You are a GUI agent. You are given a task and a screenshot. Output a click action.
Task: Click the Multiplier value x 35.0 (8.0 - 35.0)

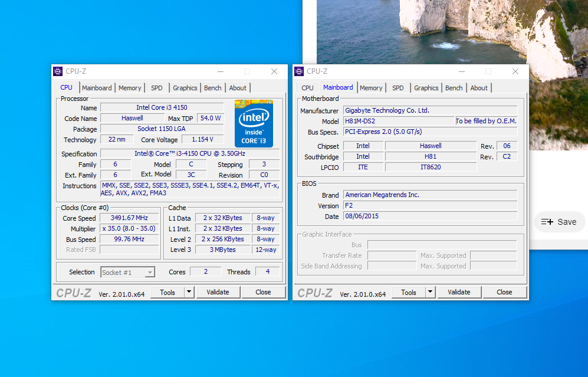tap(129, 228)
